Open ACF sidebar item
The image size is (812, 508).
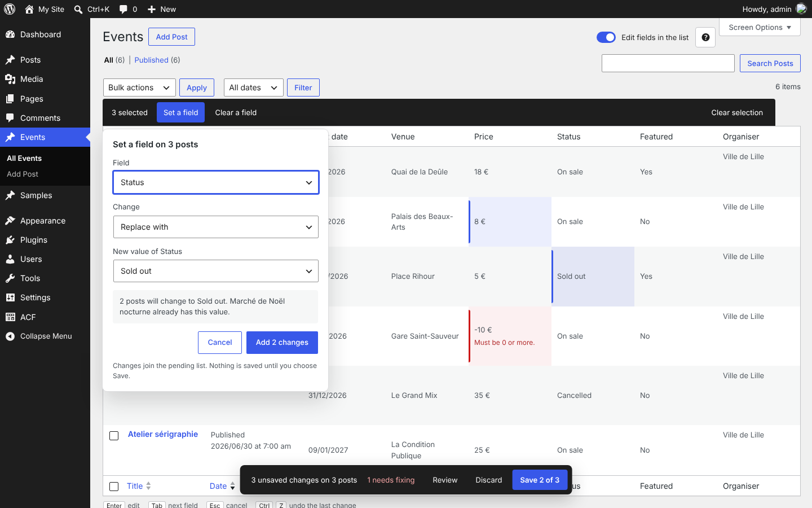tap(45, 317)
